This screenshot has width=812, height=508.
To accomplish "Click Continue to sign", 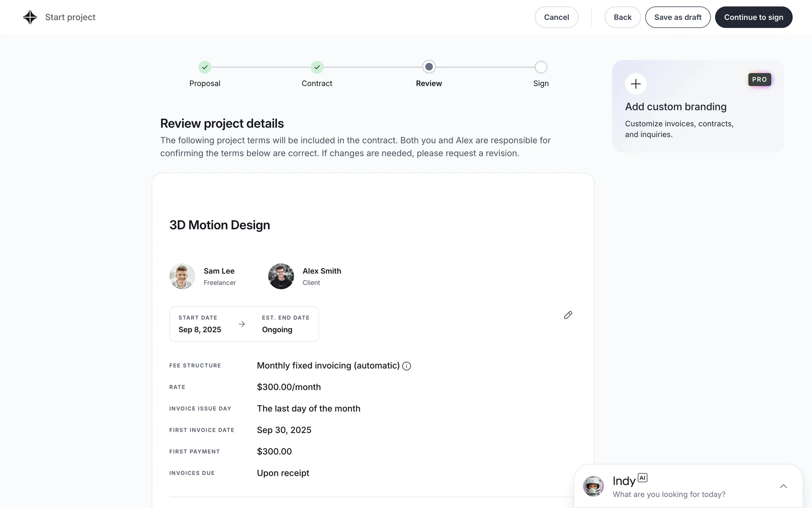I will 753,17.
